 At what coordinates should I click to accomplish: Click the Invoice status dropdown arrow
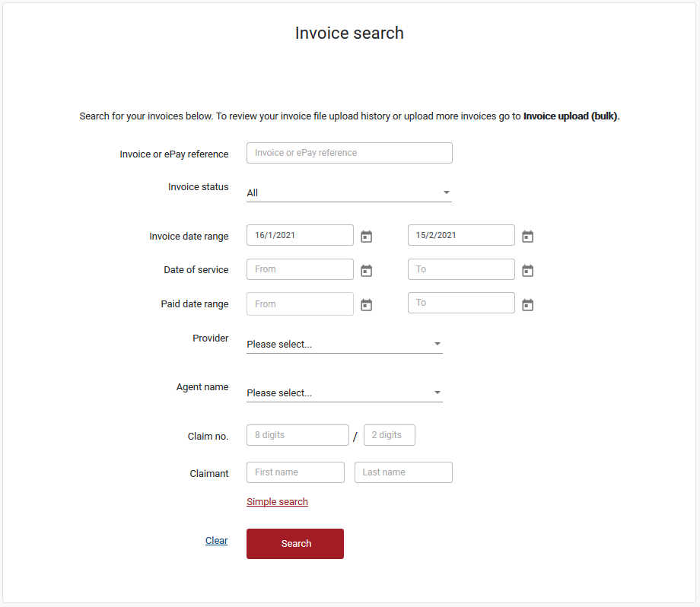[x=447, y=192]
